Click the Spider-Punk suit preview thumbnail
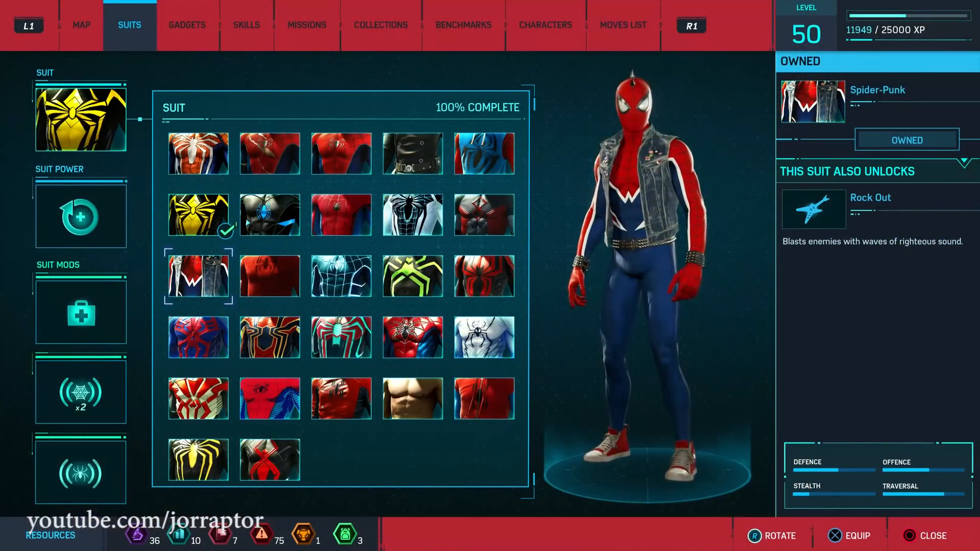980x551 pixels. pyautogui.click(x=813, y=102)
